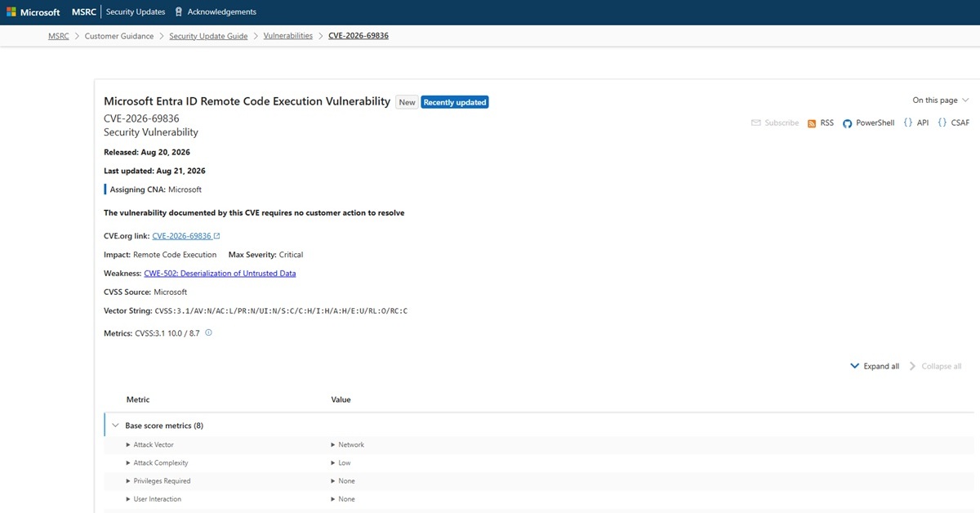Click the Security Vulnerability subtitle
The height and width of the screenshot is (513, 980).
[x=151, y=132]
